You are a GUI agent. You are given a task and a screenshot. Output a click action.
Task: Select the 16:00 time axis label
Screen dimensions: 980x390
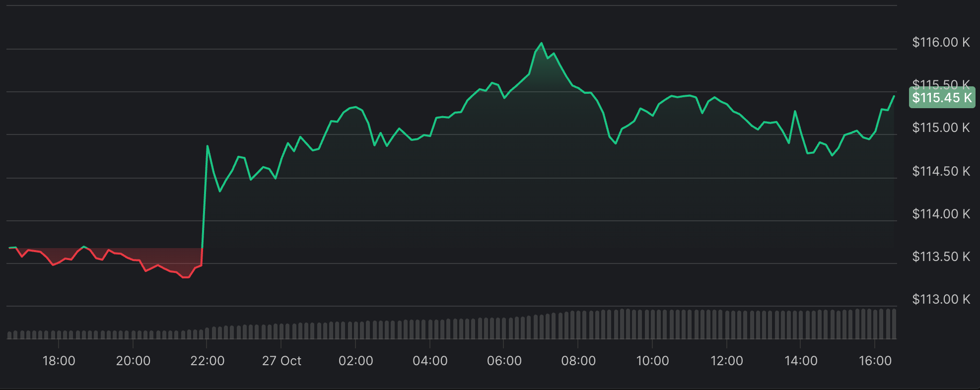(875, 361)
